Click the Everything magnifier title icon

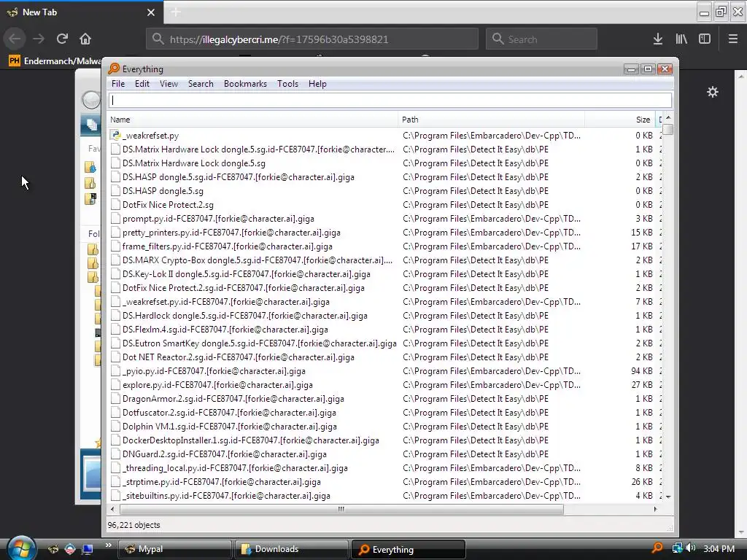(x=114, y=69)
